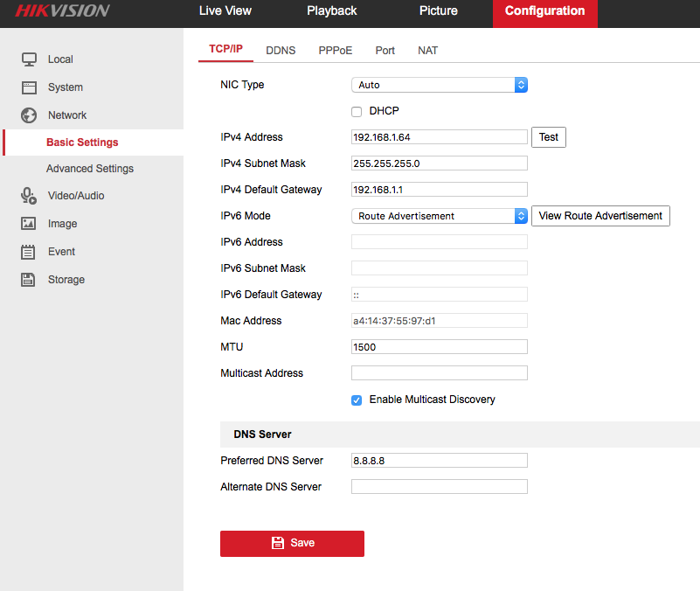This screenshot has height=591, width=700.
Task: Click the Test button beside IPv4 Address
Action: [x=549, y=137]
